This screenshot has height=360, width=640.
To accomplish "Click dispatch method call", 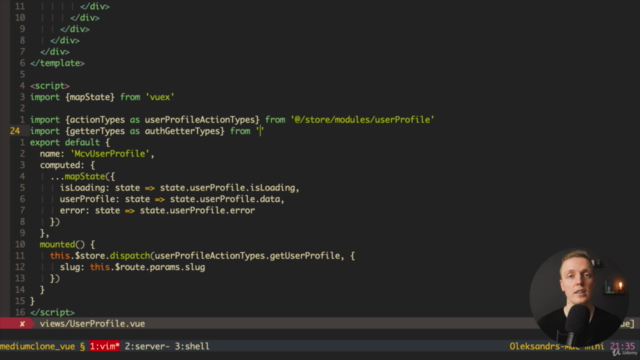I will (130, 256).
